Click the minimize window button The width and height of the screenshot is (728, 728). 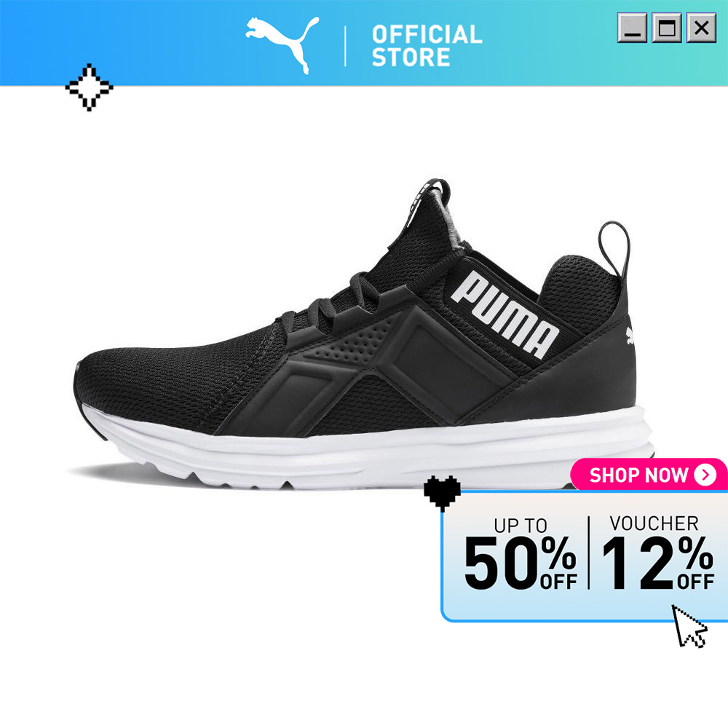tap(632, 28)
